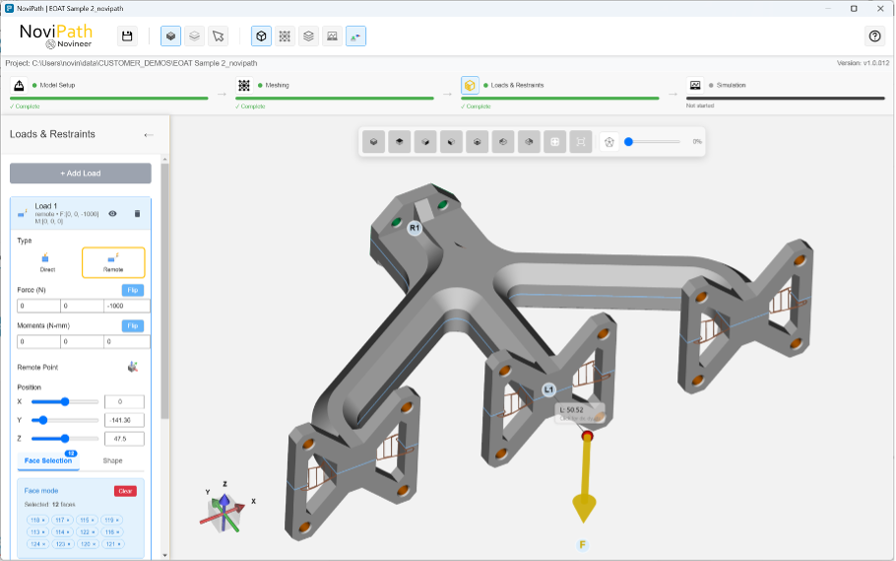Switch to the Face Selection tab
Viewport: 896px width, 561px height.
click(48, 460)
